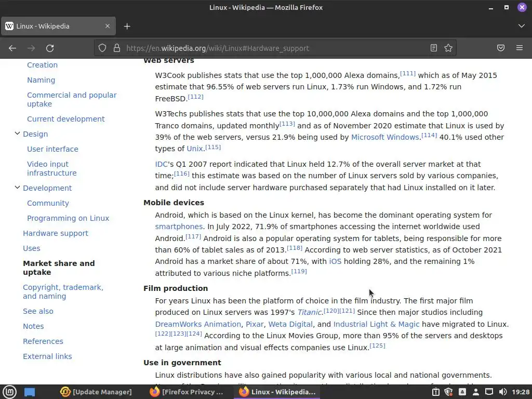Open the Weta Digital link

290,324
